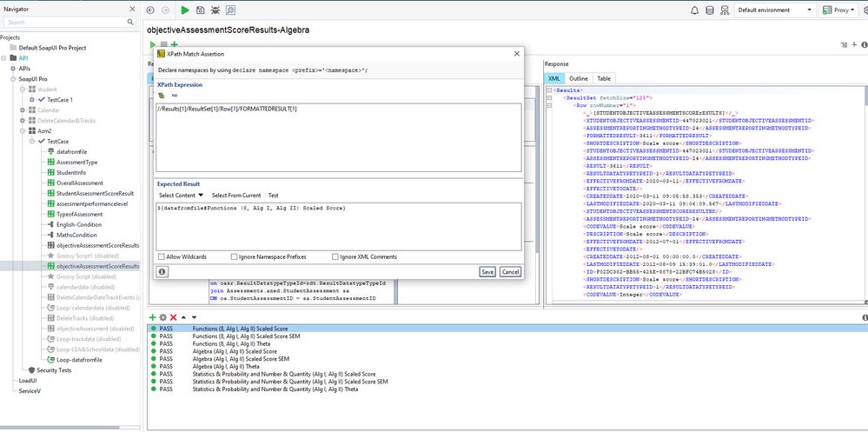Screen dimensions: 868x432
Task: Select XPath from tree icon in dialog
Action: click(162, 96)
